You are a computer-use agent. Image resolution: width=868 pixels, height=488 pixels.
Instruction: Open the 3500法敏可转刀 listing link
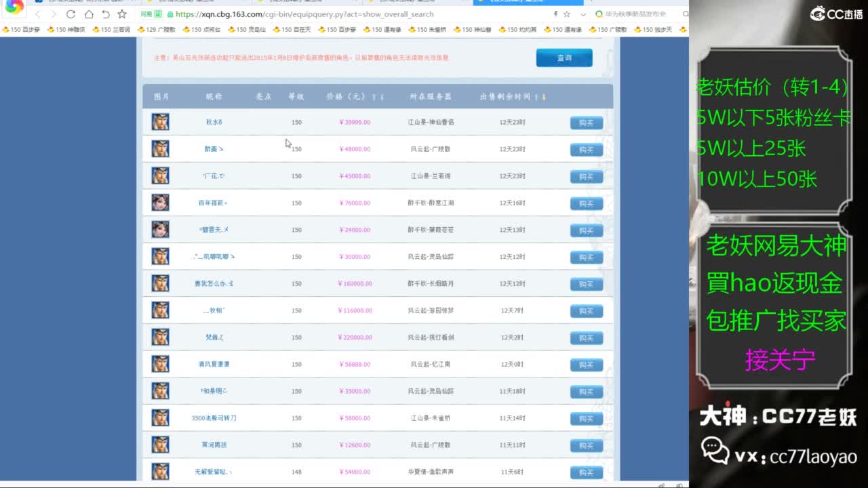coord(214,418)
